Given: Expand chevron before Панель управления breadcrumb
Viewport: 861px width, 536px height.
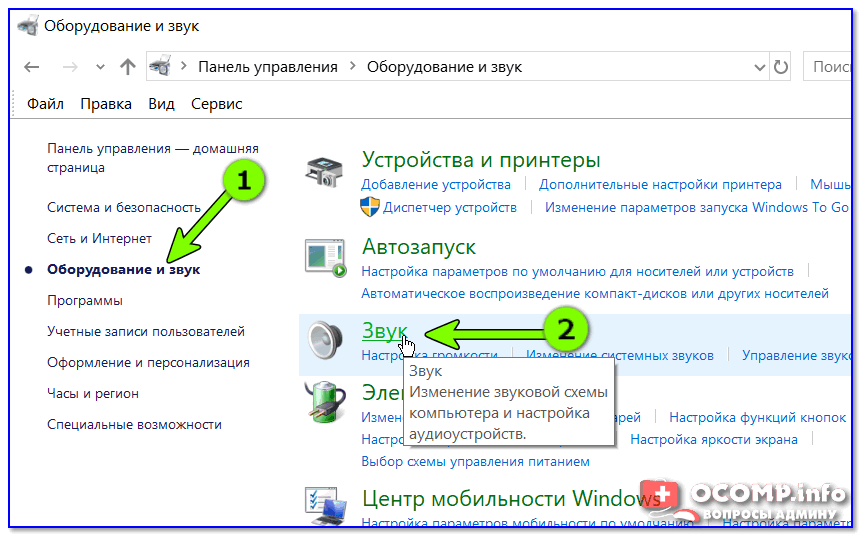Looking at the screenshot, I should click(x=184, y=66).
